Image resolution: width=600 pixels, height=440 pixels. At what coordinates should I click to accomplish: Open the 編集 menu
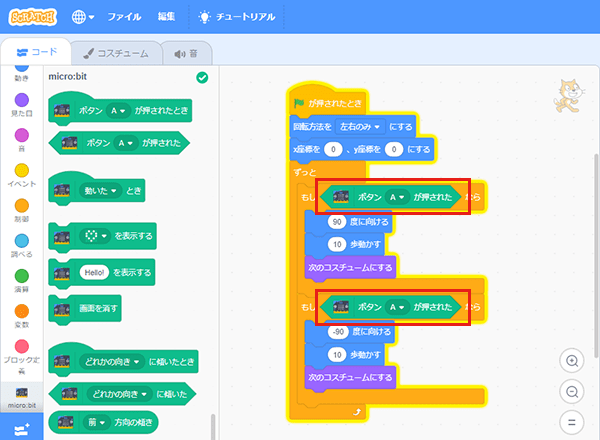click(x=166, y=16)
